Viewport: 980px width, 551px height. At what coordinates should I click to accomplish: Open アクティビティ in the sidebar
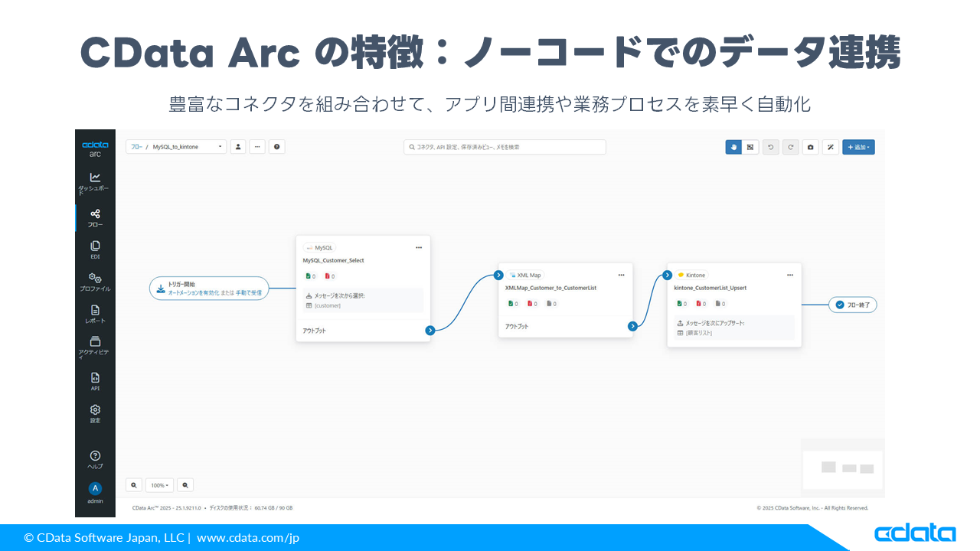coord(95,347)
